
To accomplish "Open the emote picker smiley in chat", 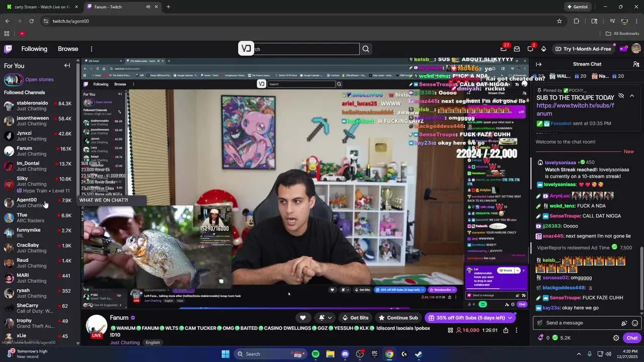I will pyautogui.click(x=635, y=323).
